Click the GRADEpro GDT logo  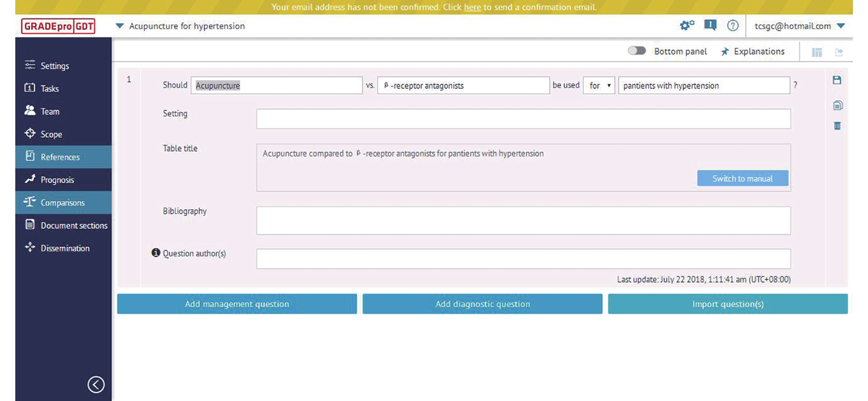coord(58,26)
